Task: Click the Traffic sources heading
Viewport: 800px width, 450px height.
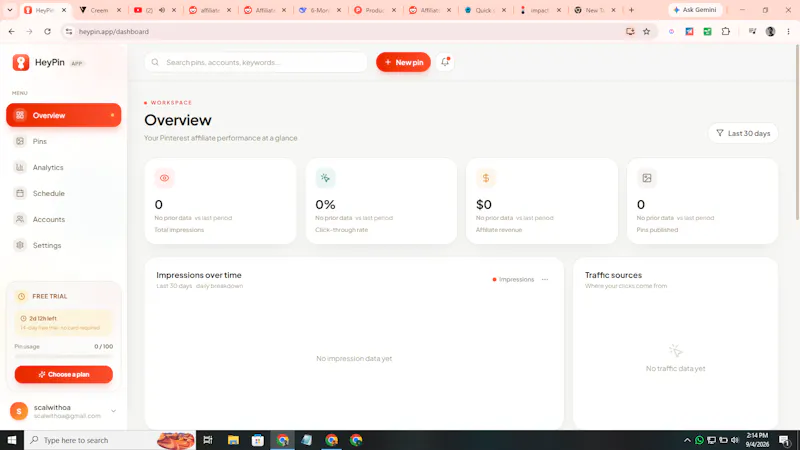Action: [x=613, y=275]
